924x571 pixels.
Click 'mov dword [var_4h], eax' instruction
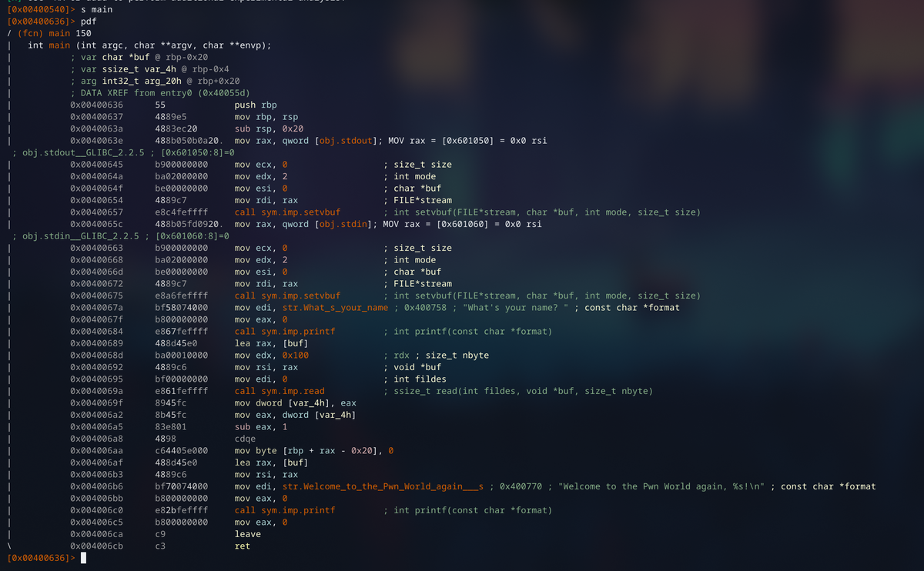coord(296,403)
